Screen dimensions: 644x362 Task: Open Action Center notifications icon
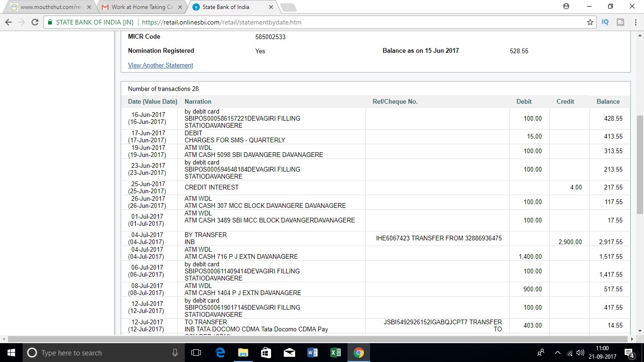pos(630,353)
